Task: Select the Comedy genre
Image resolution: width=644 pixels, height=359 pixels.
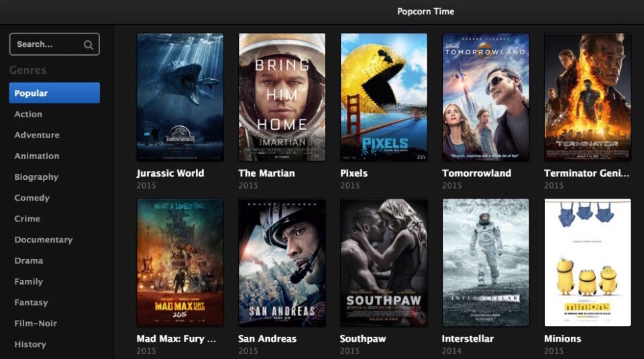Action: [x=32, y=198]
